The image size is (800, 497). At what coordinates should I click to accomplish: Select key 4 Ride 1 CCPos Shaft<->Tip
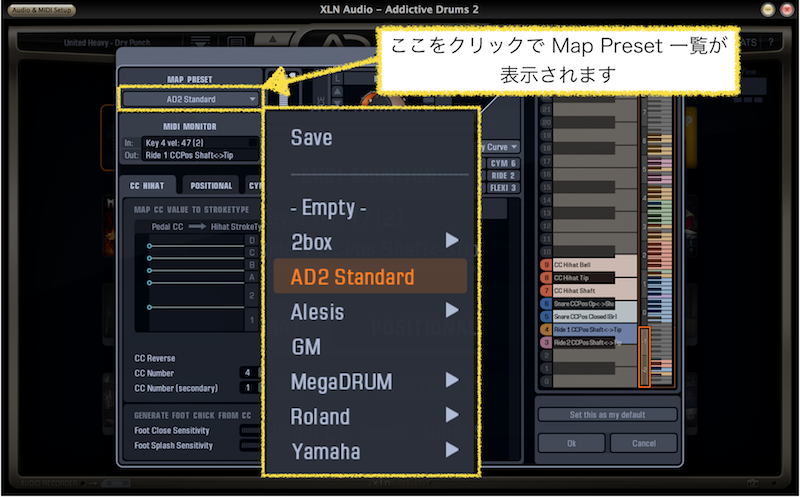pyautogui.click(x=589, y=330)
